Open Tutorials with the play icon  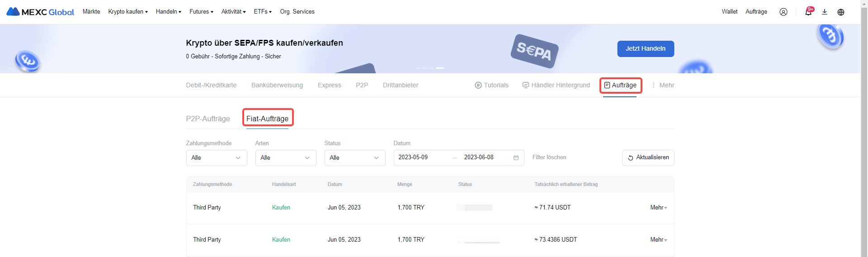click(x=491, y=85)
